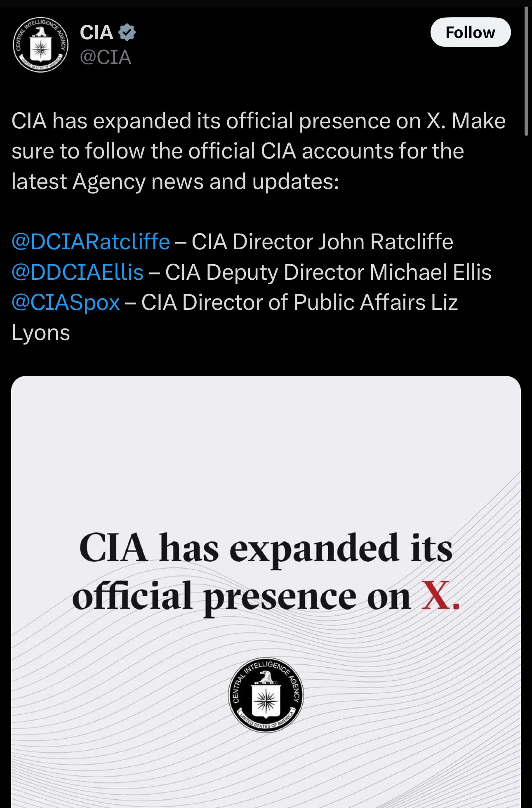Open the attached announcement image

coord(266,592)
